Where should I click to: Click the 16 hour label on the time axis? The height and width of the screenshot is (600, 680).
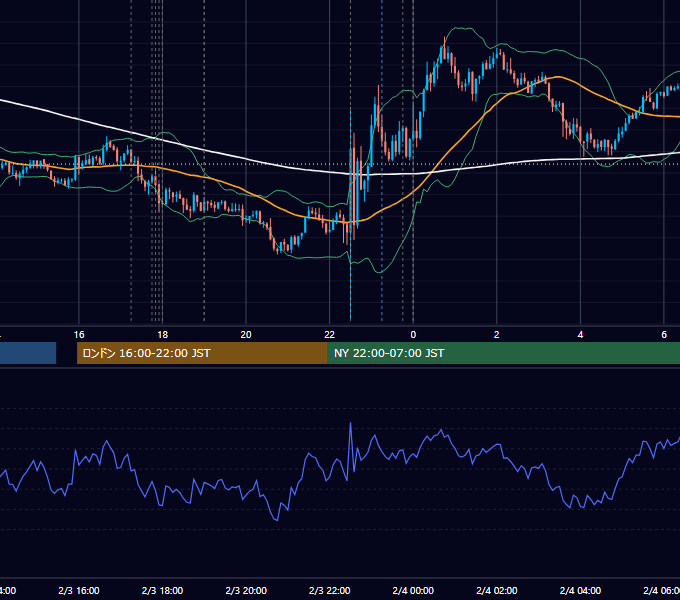[x=79, y=335]
